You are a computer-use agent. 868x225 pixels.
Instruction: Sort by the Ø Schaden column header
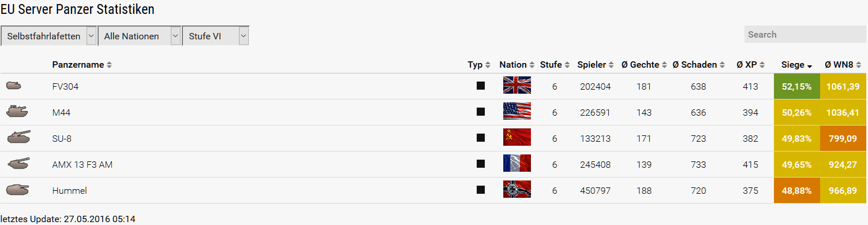coord(699,65)
